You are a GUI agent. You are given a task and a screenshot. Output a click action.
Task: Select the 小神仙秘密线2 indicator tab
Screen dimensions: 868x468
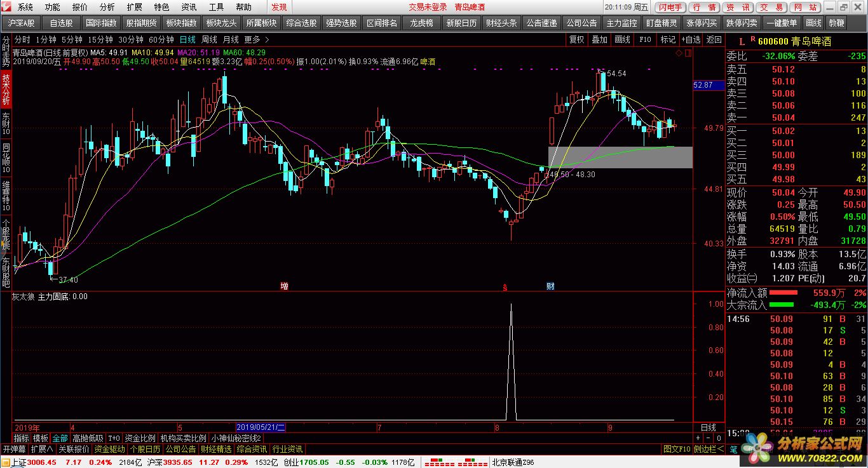point(237,438)
